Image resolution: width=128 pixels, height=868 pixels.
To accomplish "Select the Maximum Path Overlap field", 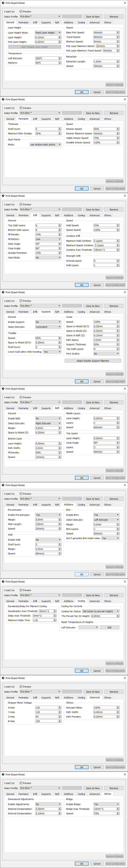I will [47, 133].
